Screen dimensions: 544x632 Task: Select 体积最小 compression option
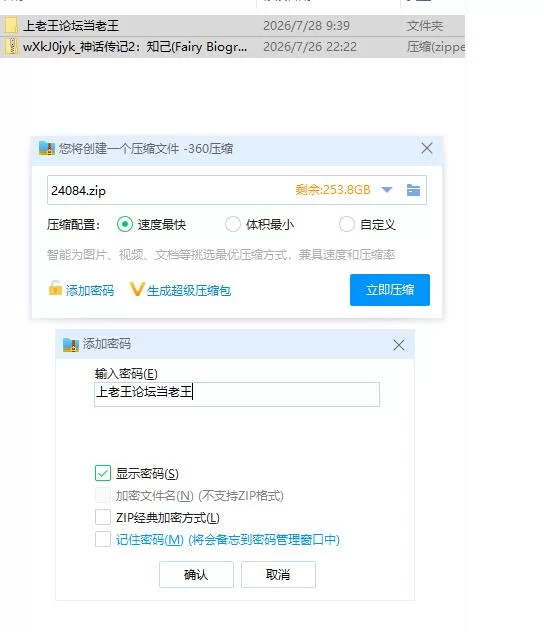coord(233,224)
